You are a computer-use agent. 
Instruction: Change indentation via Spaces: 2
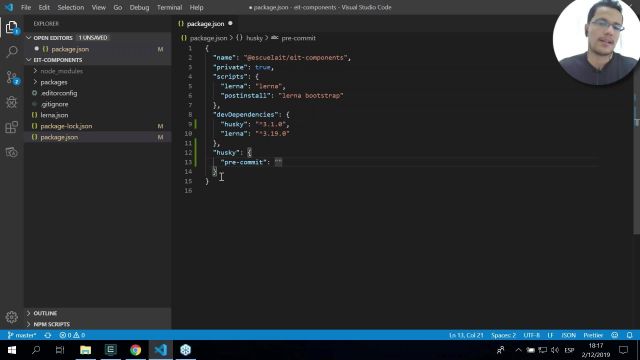(503, 335)
